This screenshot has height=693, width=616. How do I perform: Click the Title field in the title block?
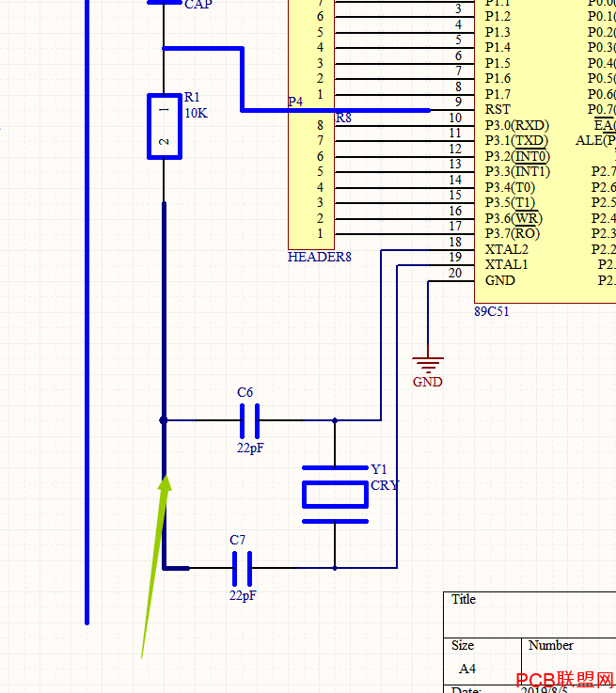(x=529, y=615)
